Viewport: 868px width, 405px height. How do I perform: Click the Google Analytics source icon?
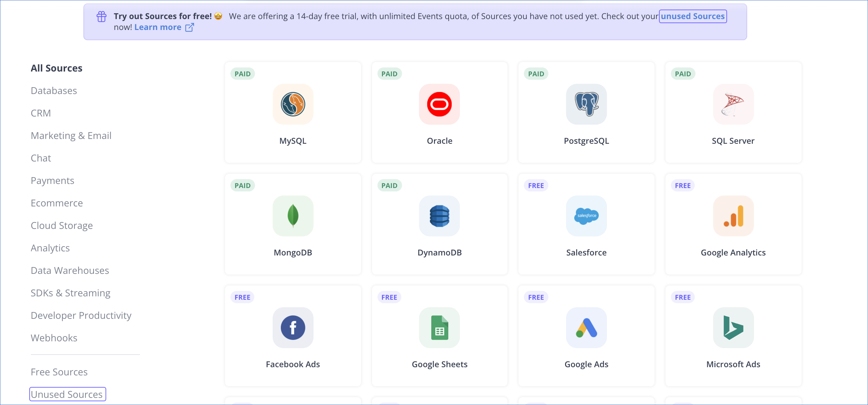click(733, 216)
